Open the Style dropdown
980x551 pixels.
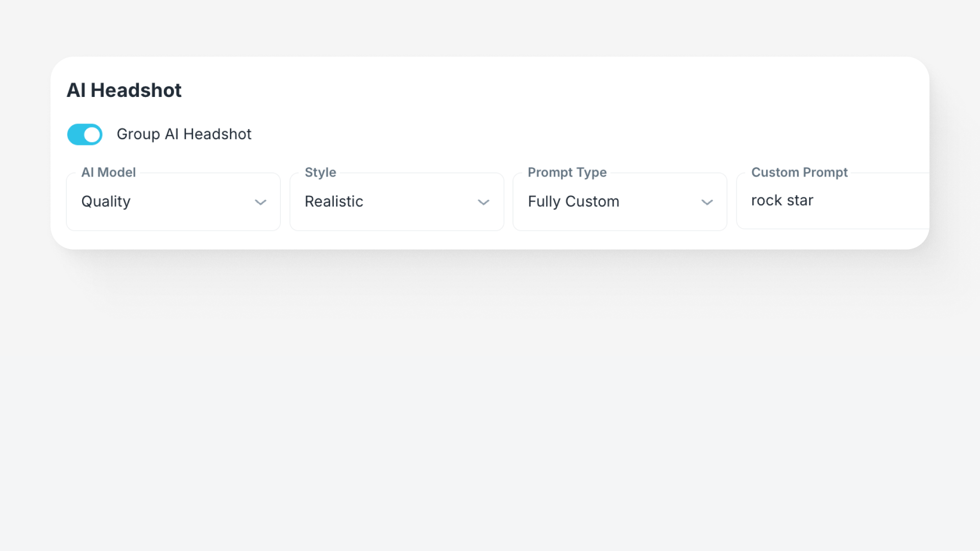397,202
